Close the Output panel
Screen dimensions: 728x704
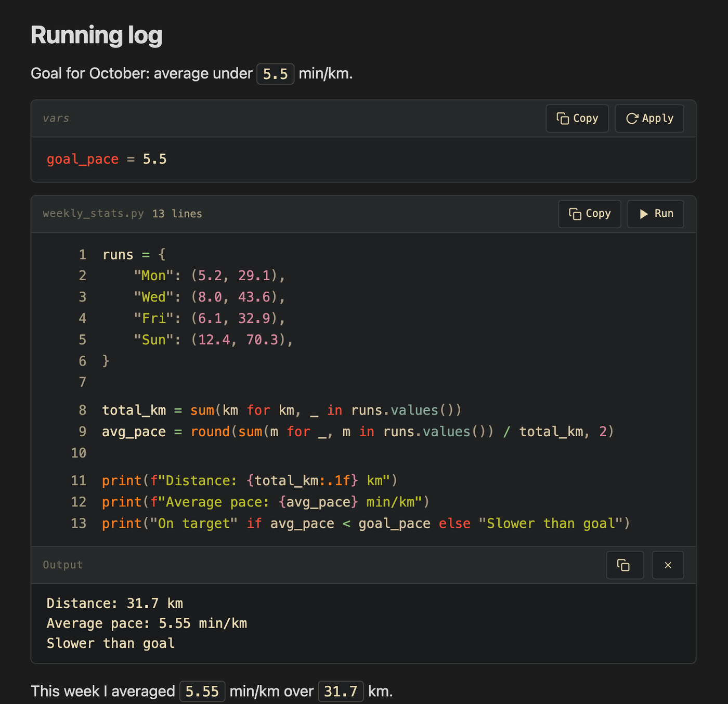pyautogui.click(x=668, y=565)
